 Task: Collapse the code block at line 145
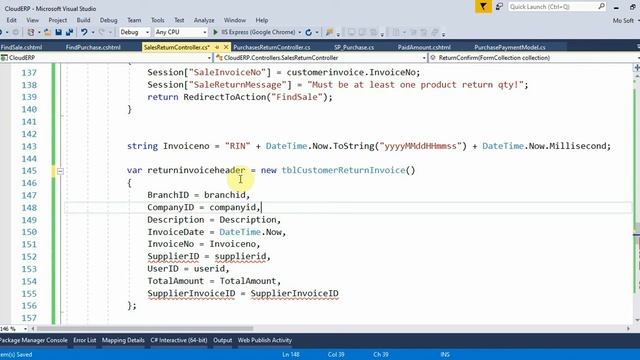coord(60,171)
